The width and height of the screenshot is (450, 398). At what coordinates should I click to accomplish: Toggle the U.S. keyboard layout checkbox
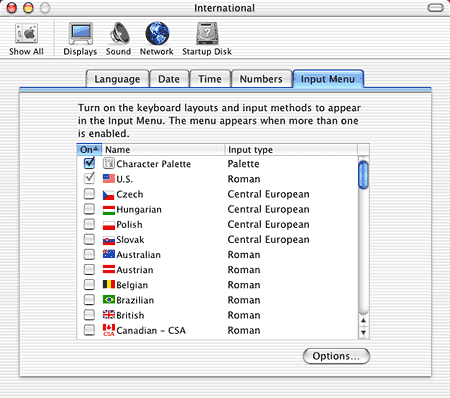(89, 178)
